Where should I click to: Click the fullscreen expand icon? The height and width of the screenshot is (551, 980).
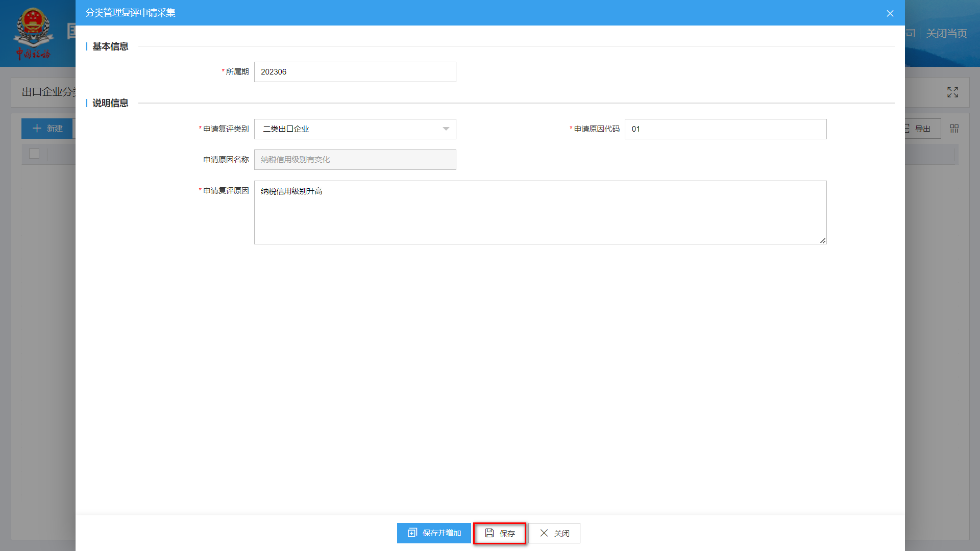point(952,92)
